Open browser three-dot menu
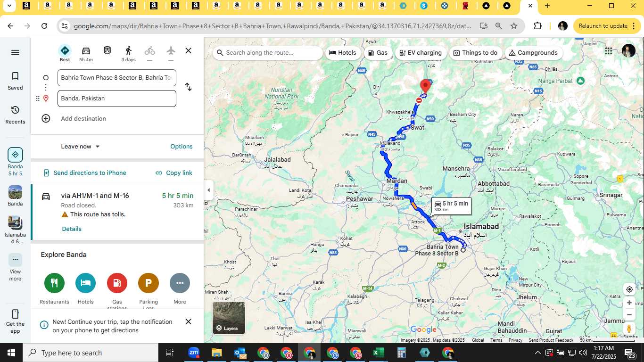 (634, 26)
